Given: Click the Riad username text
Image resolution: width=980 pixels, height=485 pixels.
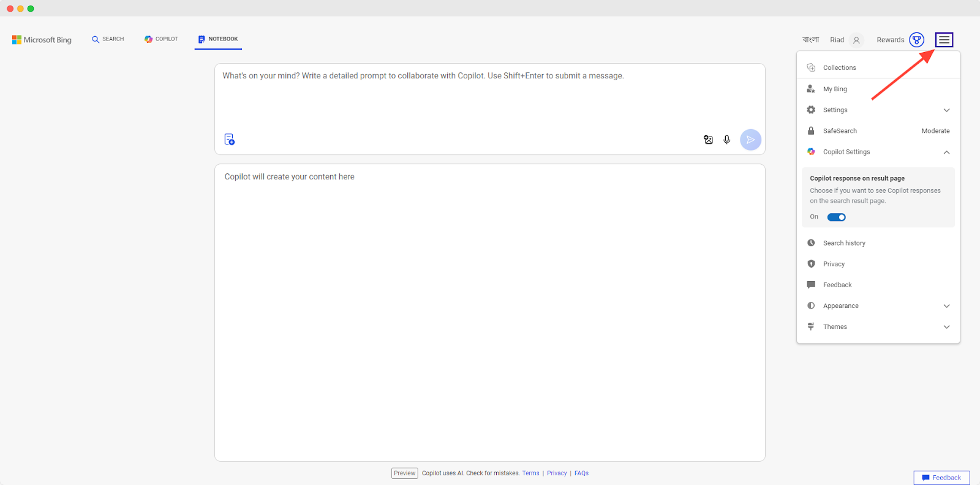Looking at the screenshot, I should pos(837,40).
